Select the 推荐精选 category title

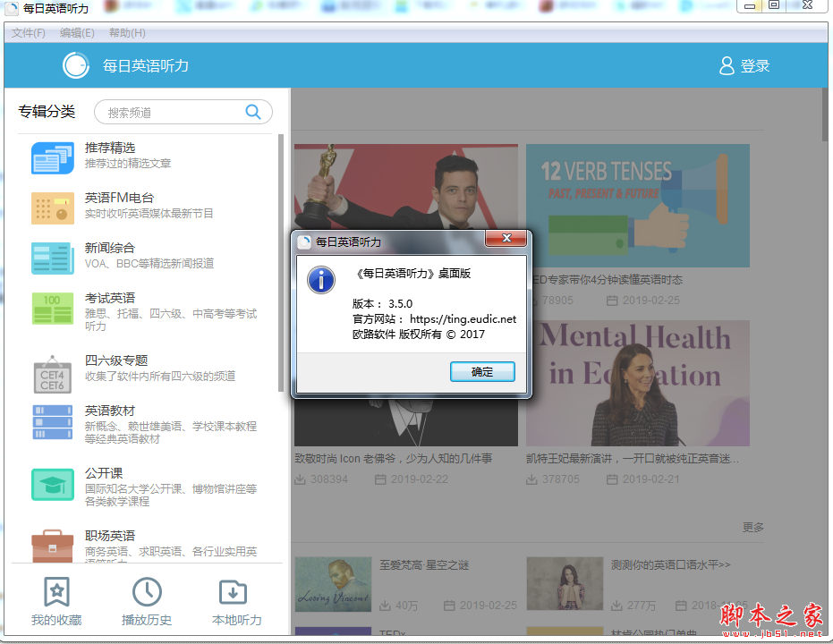tap(110, 148)
